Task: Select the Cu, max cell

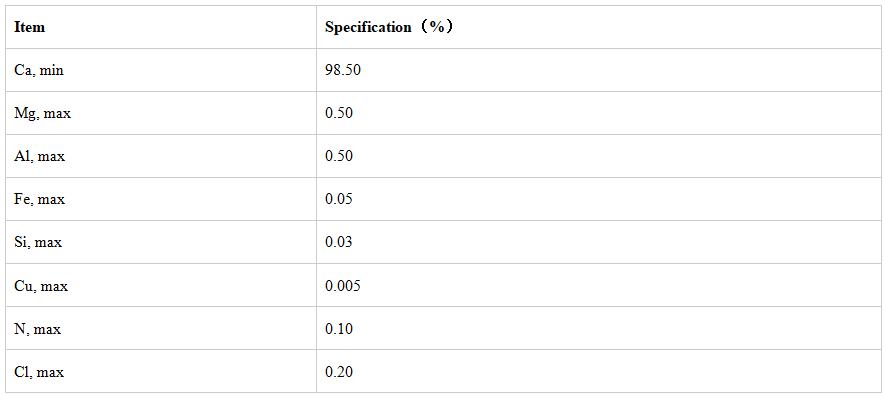Action: tap(161, 285)
